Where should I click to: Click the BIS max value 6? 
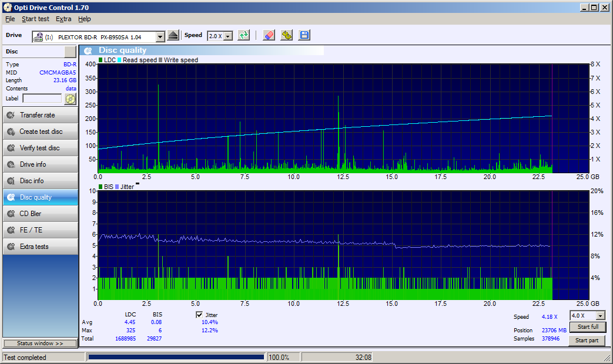click(160, 330)
